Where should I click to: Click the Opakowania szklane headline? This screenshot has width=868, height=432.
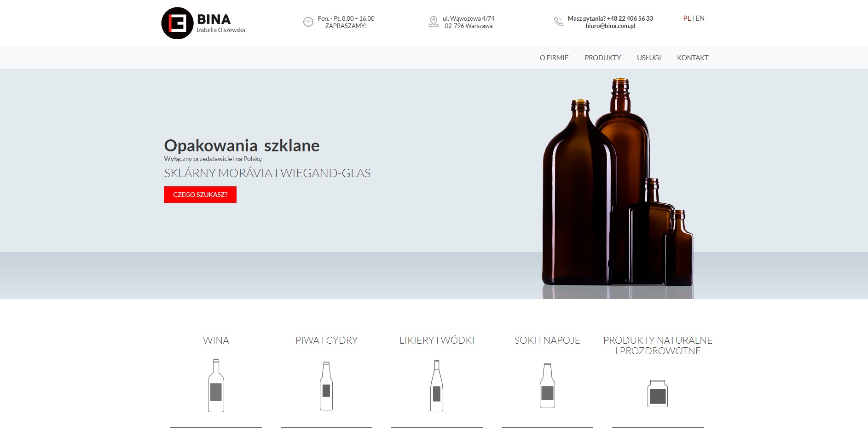pyautogui.click(x=242, y=145)
